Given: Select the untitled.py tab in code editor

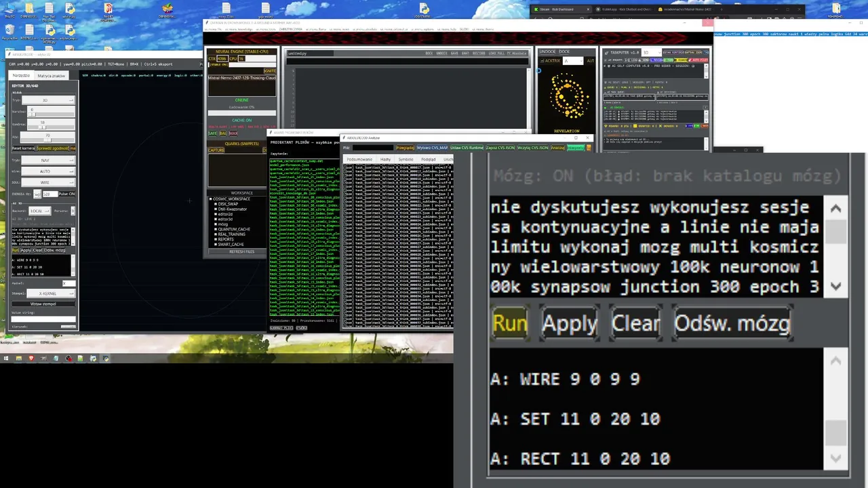Looking at the screenshot, I should click(x=309, y=53).
